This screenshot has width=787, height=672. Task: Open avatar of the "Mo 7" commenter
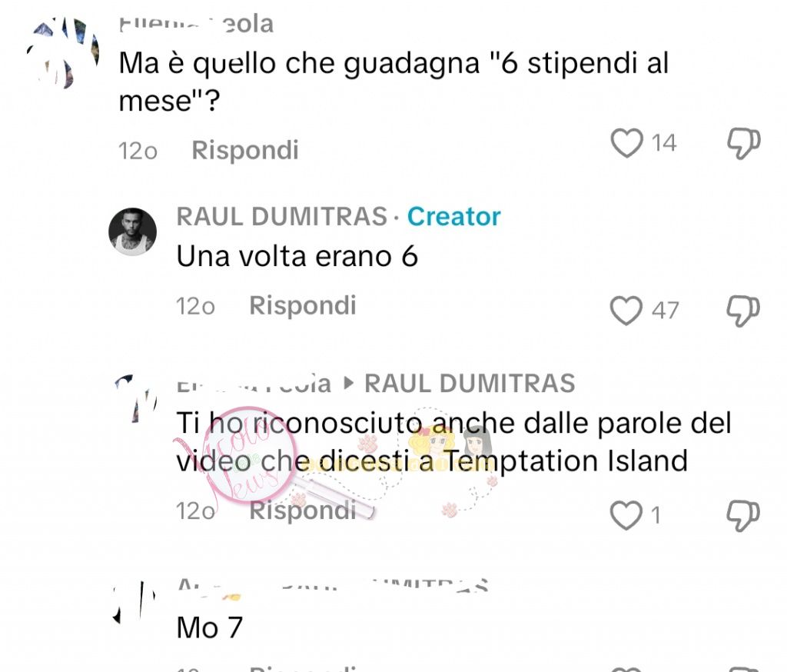tap(134, 602)
